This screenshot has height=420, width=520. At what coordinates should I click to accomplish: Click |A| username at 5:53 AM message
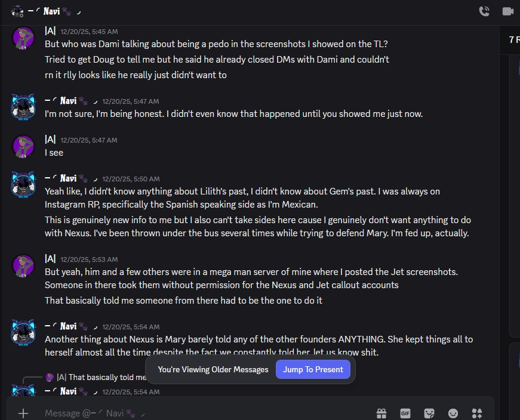pos(50,258)
